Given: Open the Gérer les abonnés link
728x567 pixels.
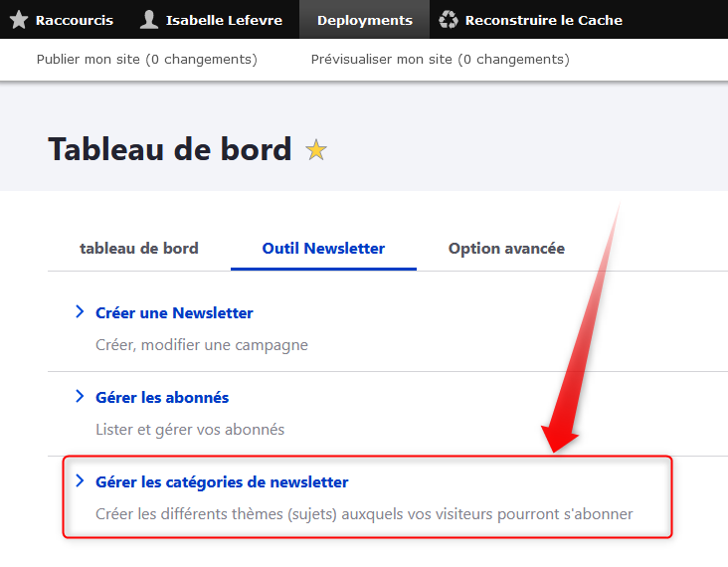Looking at the screenshot, I should click(162, 398).
